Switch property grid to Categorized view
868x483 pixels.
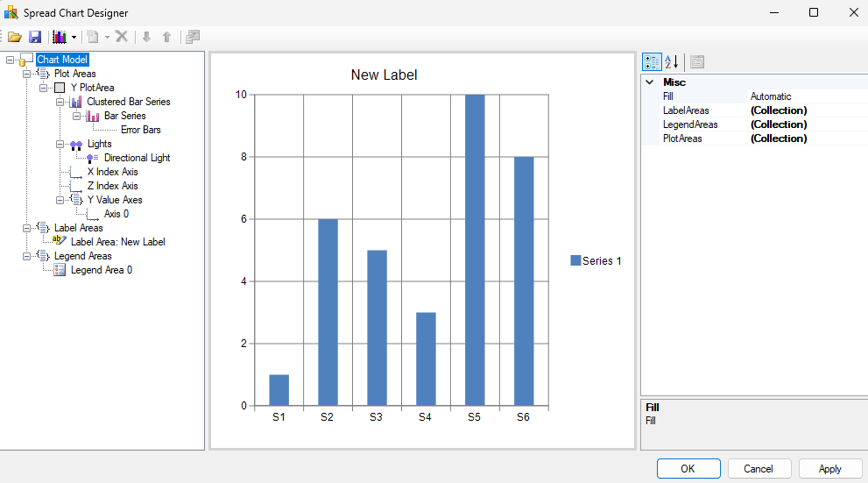tap(652, 62)
